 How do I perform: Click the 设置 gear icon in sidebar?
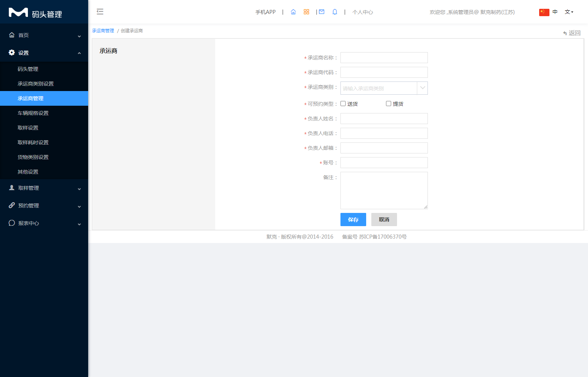click(x=12, y=52)
